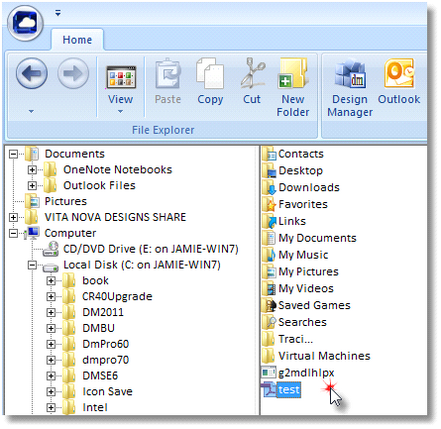Screen dimensions: 441x429
Task: Click the Back navigation arrow button
Action: pos(32,73)
